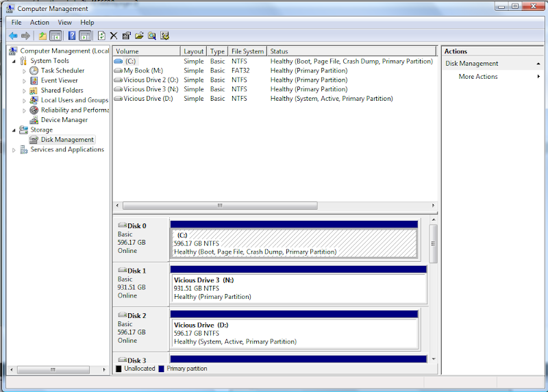Click the System Tools icon
The height and width of the screenshot is (392, 548).
(23, 61)
